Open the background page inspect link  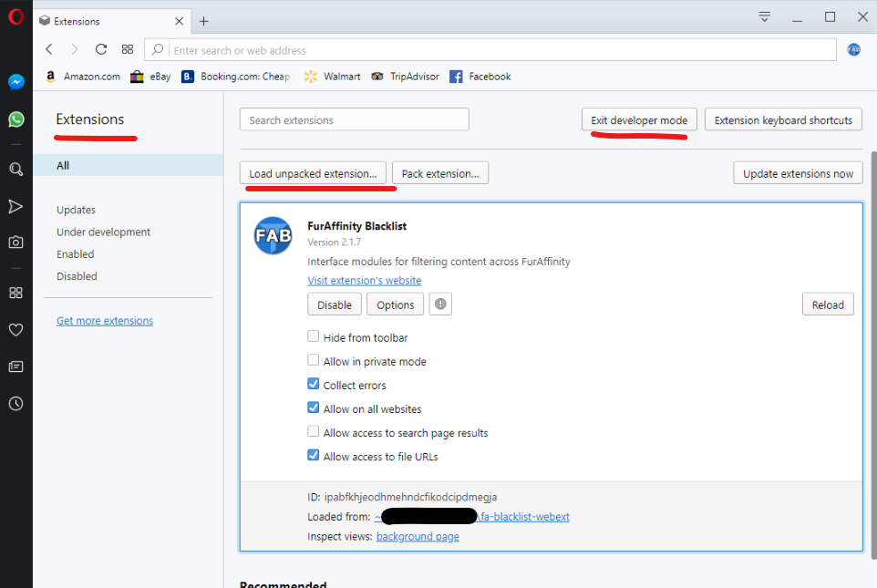click(x=418, y=536)
